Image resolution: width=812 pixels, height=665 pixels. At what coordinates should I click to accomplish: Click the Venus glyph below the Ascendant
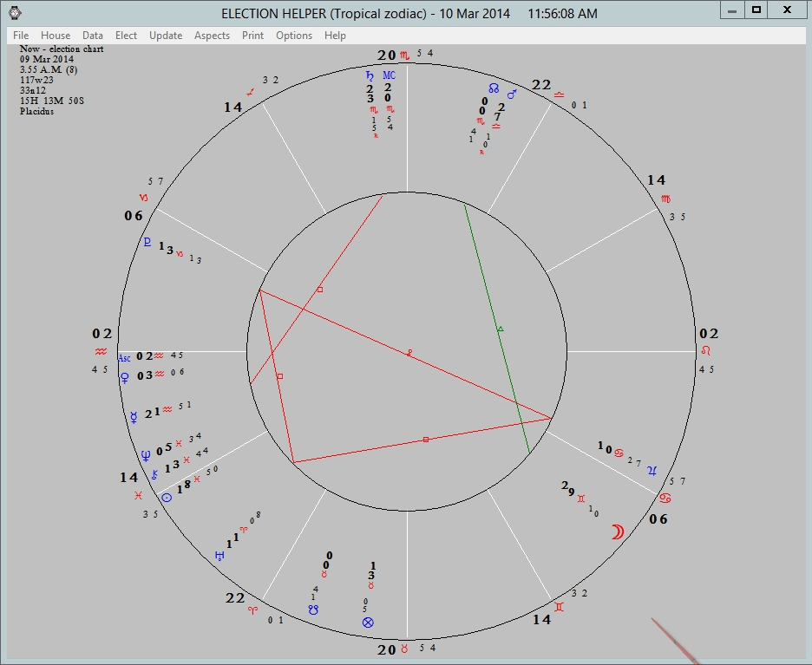(x=126, y=376)
